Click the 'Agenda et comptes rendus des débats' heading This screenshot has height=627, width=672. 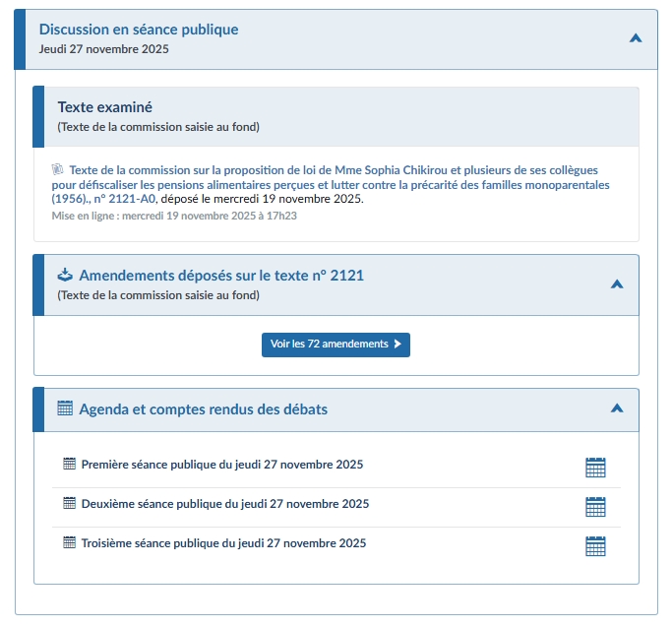(x=204, y=408)
